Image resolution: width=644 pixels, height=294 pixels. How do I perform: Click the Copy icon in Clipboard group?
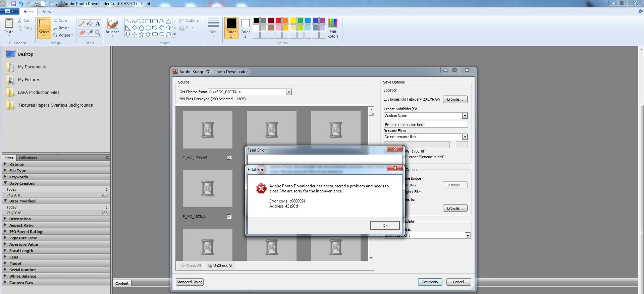click(x=20, y=28)
